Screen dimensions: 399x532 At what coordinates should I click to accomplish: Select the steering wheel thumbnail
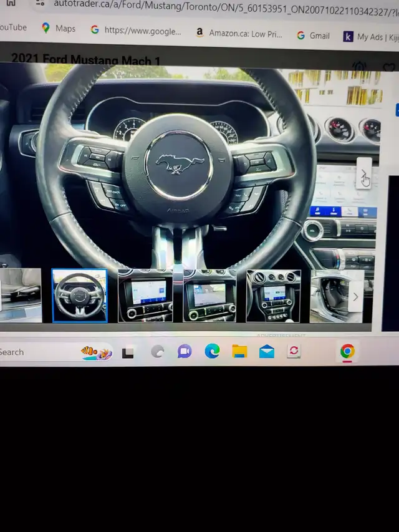coord(79,295)
